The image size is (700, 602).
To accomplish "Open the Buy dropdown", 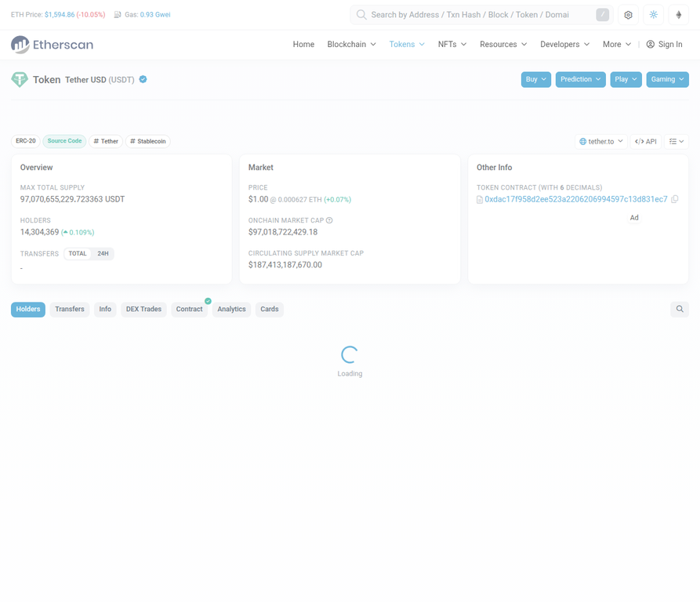I will pos(535,79).
